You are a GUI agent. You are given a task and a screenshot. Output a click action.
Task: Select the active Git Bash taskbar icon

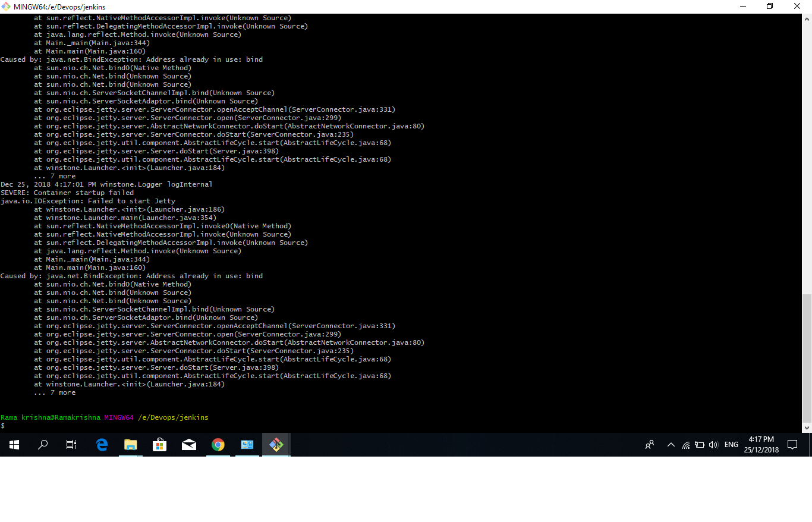[276, 444]
